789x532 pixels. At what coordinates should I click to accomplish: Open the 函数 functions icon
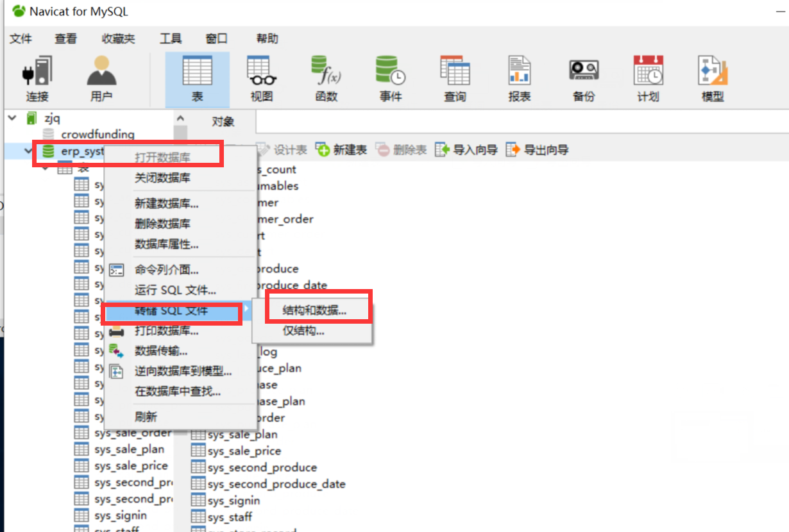coord(326,79)
